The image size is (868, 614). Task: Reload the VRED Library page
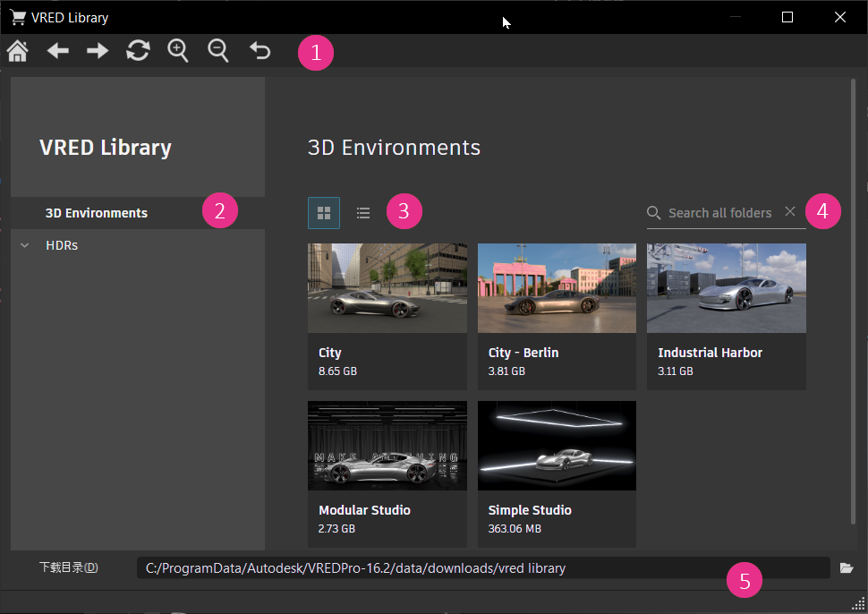tap(138, 51)
